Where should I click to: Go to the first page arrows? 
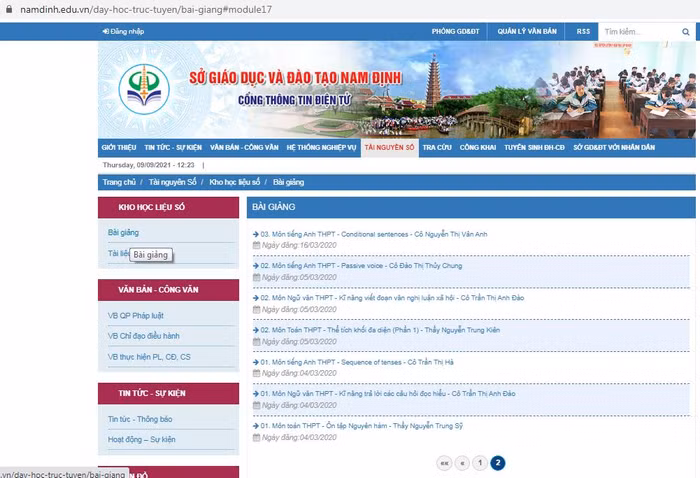pyautogui.click(x=443, y=463)
